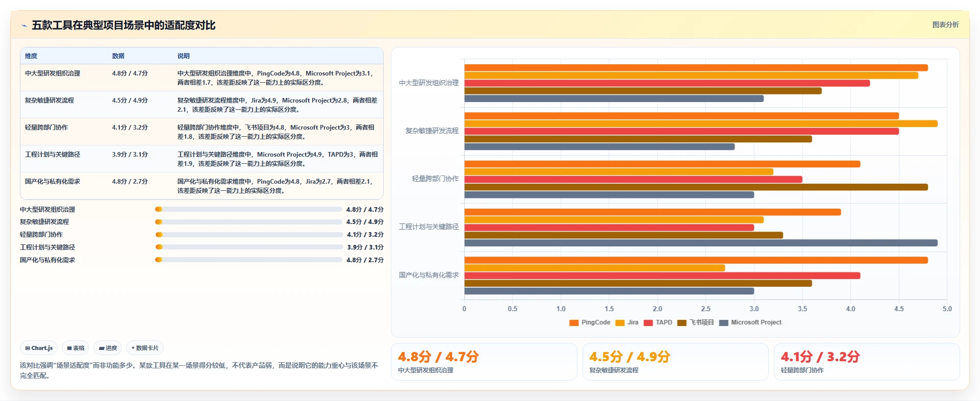Click the progress bar for 国产化与私有化需求
Screen dimensions: 980x401
pos(248,260)
